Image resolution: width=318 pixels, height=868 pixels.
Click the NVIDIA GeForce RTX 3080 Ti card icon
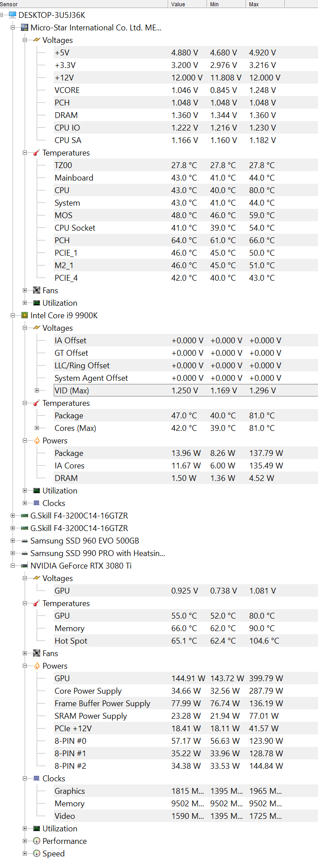pos(25,565)
